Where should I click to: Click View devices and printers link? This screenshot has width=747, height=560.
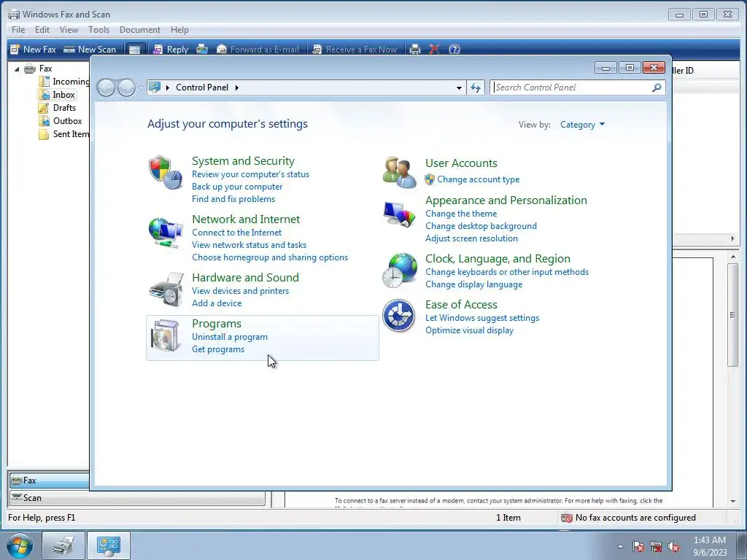240,291
